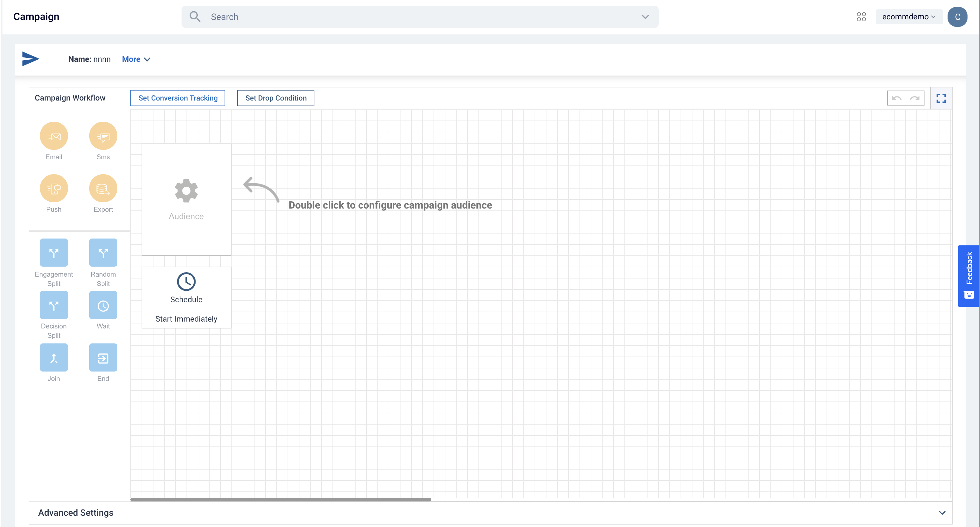Click the horizontal canvas scrollbar
980x527 pixels.
tap(280, 499)
